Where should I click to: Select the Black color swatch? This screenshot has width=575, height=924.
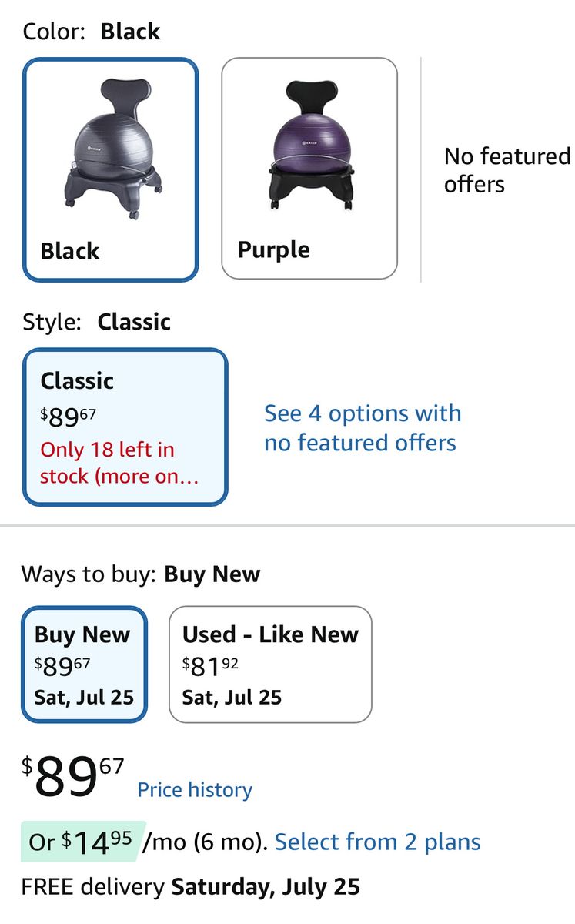[x=111, y=169]
